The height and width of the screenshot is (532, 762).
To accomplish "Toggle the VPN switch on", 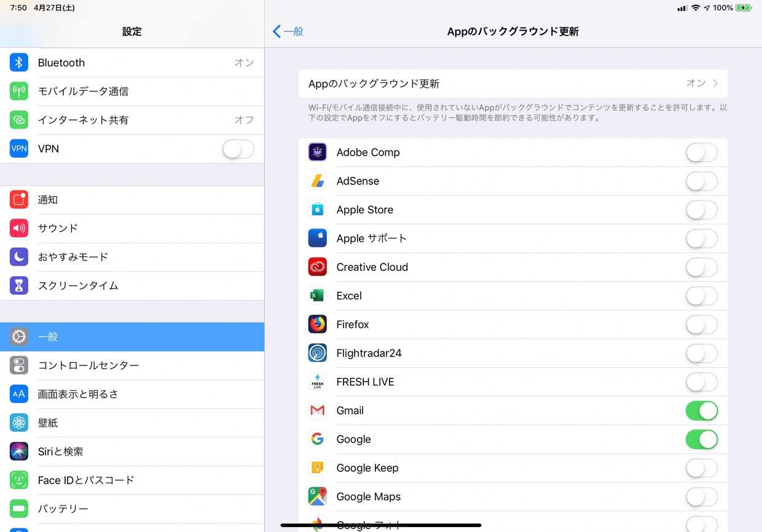I will coord(238,149).
